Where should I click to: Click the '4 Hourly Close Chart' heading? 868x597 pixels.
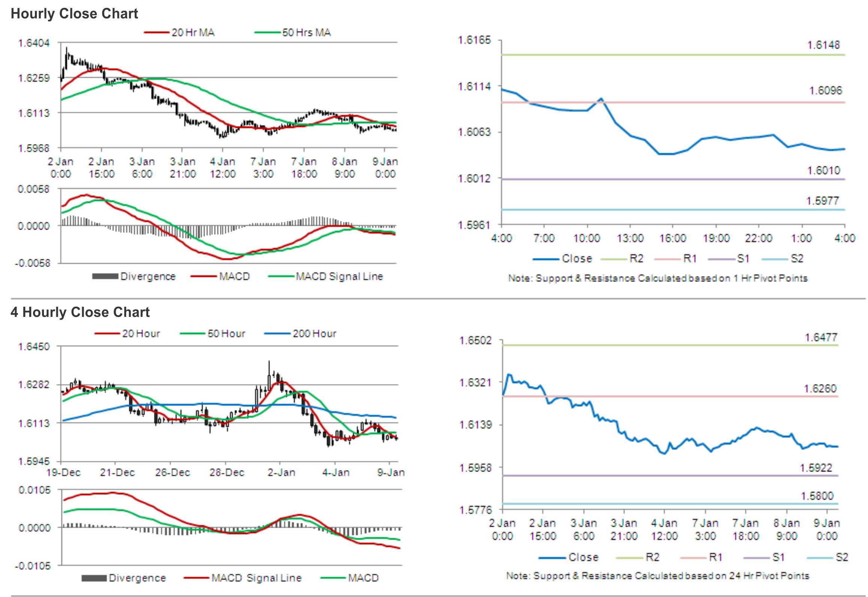pos(80,312)
